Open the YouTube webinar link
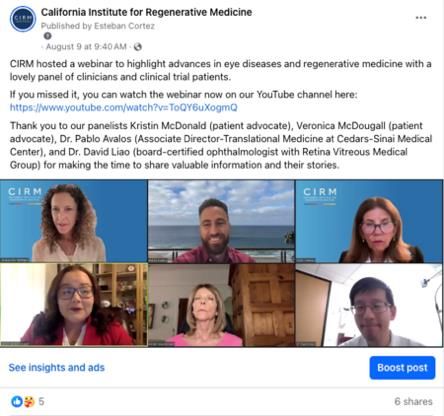This screenshot has width=444, height=416. pos(124,107)
